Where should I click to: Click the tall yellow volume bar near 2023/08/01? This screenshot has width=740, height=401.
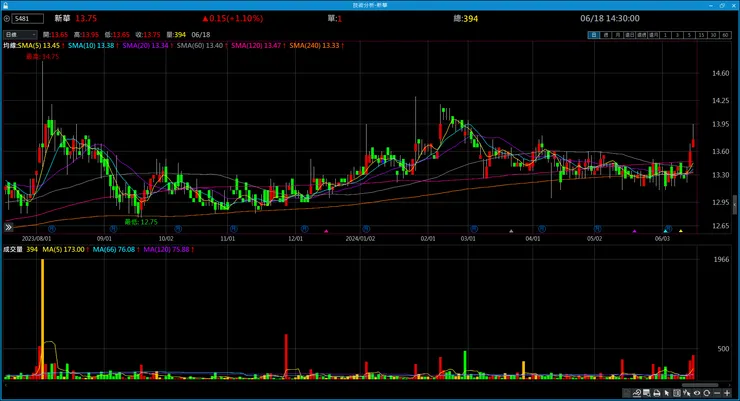pos(42,319)
